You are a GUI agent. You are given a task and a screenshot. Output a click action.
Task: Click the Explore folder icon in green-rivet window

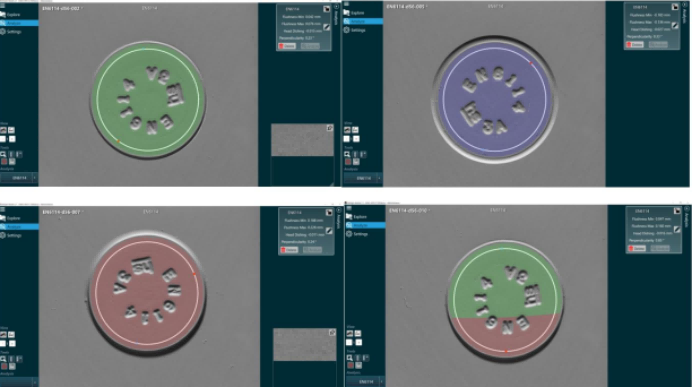3,15
